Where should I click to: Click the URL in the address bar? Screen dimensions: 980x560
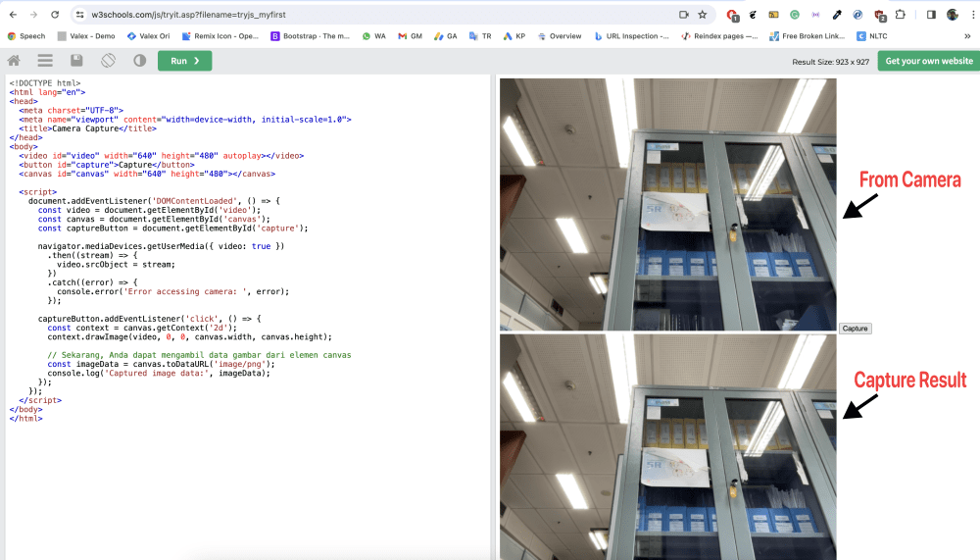point(188,15)
